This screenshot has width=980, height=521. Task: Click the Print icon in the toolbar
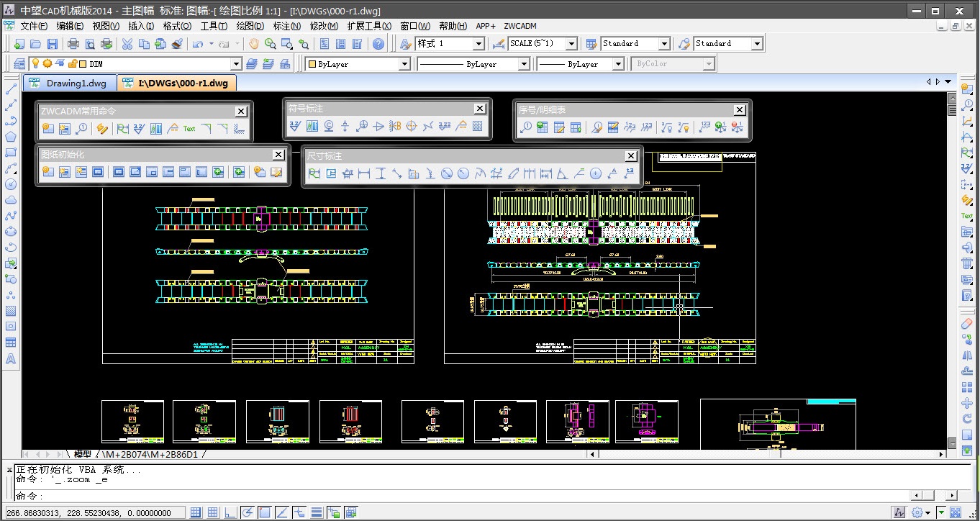pyautogui.click(x=73, y=44)
